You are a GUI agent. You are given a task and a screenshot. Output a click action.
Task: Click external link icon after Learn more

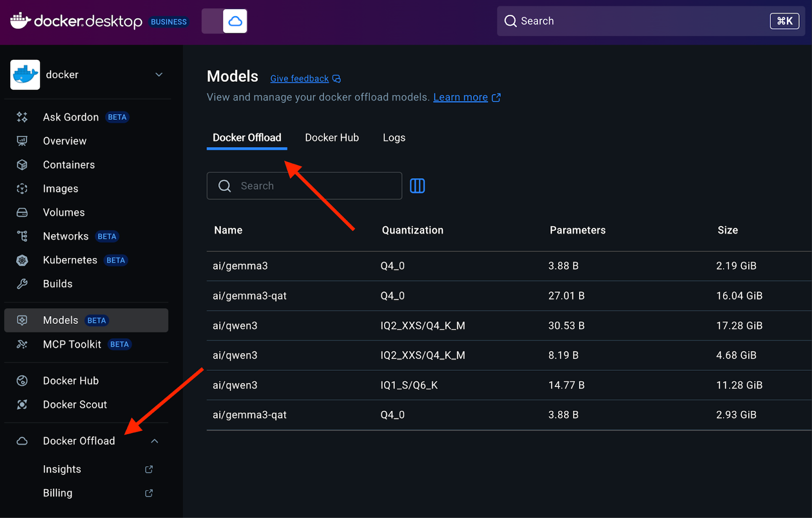(x=496, y=98)
